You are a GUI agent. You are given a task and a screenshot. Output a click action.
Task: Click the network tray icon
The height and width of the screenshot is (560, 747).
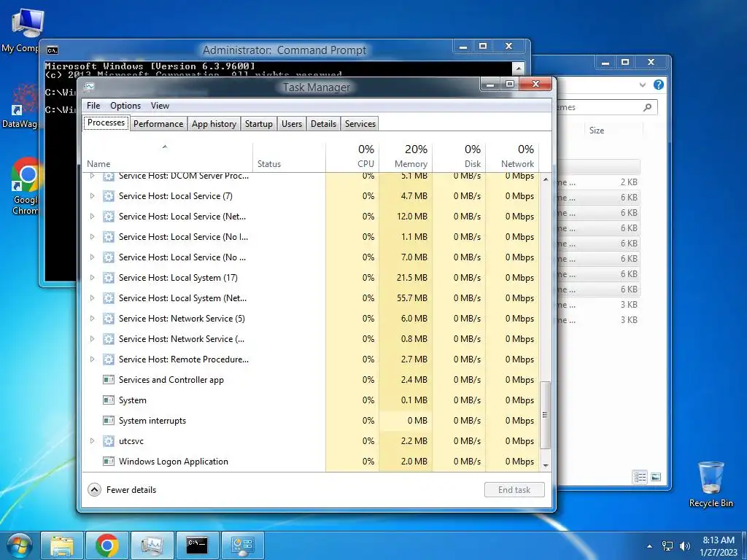coord(667,545)
